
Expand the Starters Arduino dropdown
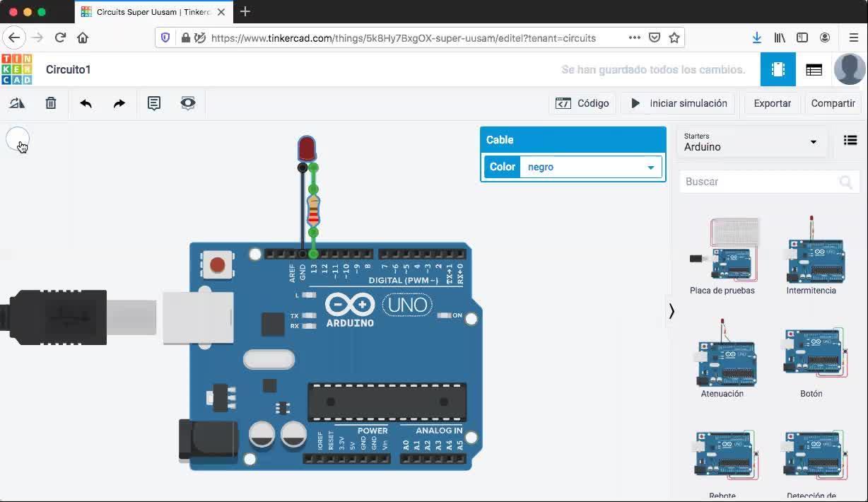751,141
